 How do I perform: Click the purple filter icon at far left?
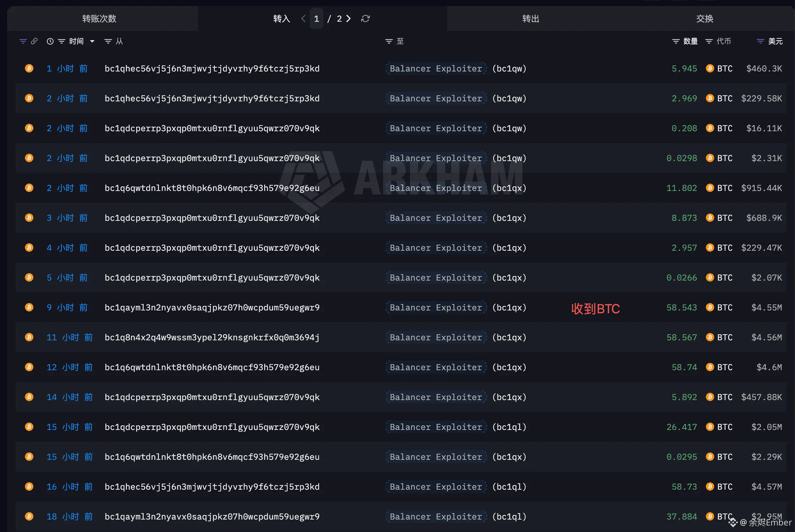[23, 41]
